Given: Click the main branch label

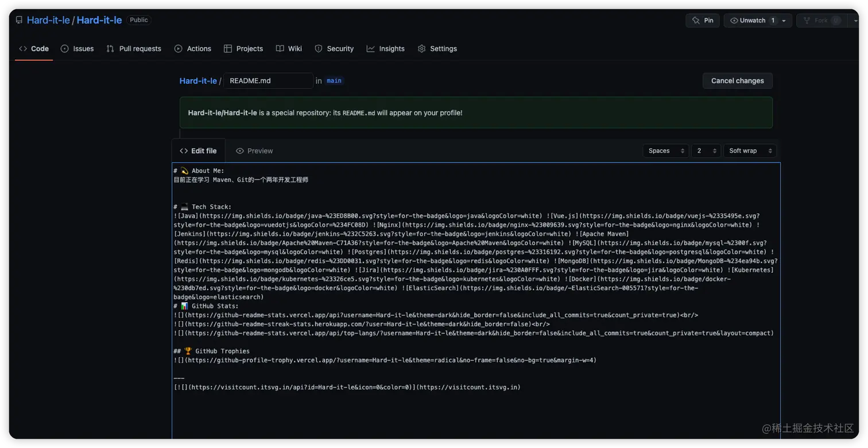Looking at the screenshot, I should tap(334, 81).
